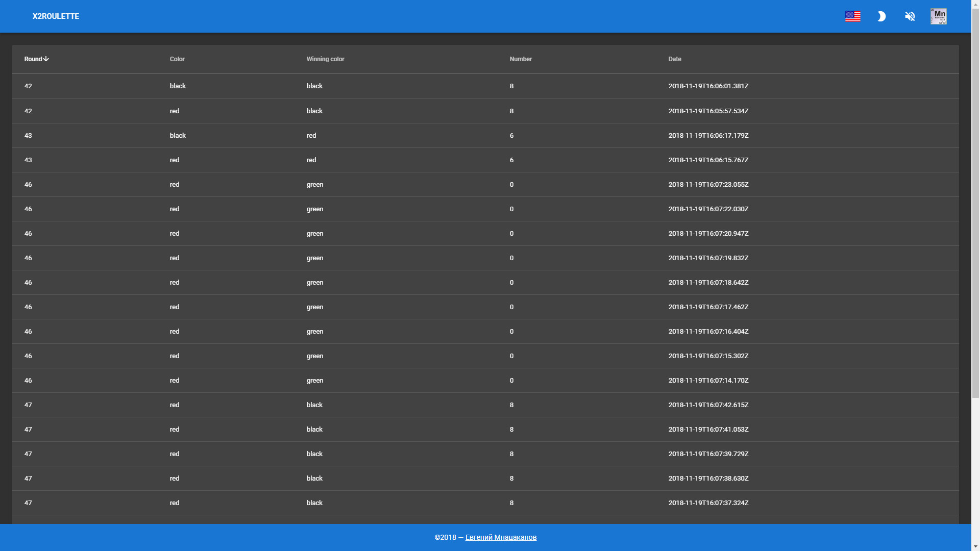
Task: Reverse Round column sort order
Action: point(36,59)
